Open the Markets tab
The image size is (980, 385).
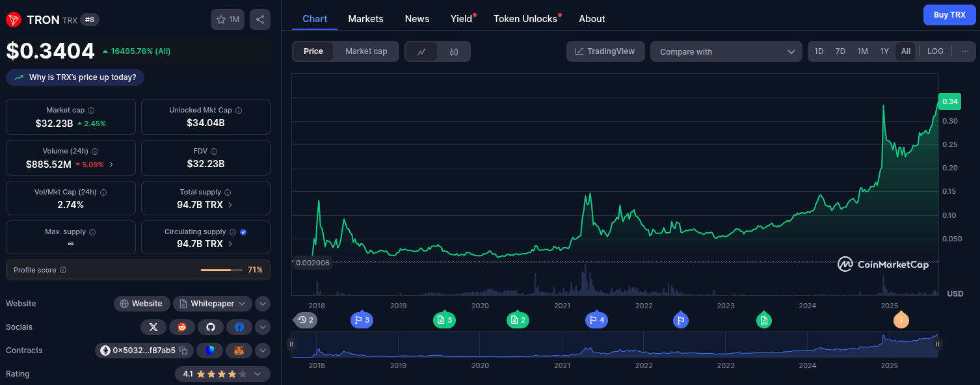tap(365, 19)
